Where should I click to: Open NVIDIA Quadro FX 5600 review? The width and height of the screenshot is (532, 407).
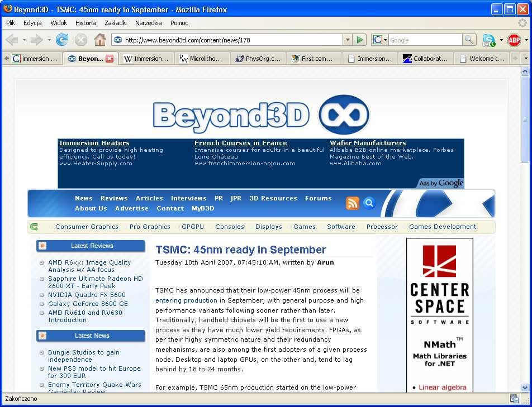[87, 295]
